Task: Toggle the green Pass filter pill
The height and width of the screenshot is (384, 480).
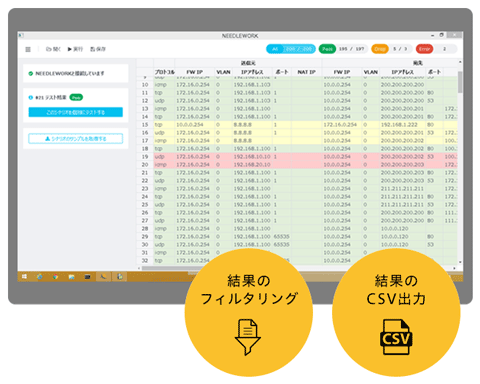Action: click(x=327, y=49)
